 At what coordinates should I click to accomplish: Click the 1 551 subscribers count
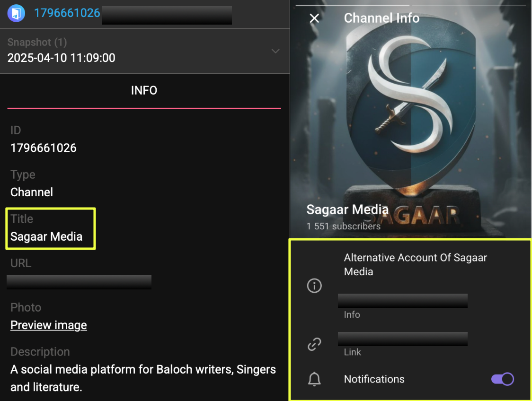pos(343,227)
